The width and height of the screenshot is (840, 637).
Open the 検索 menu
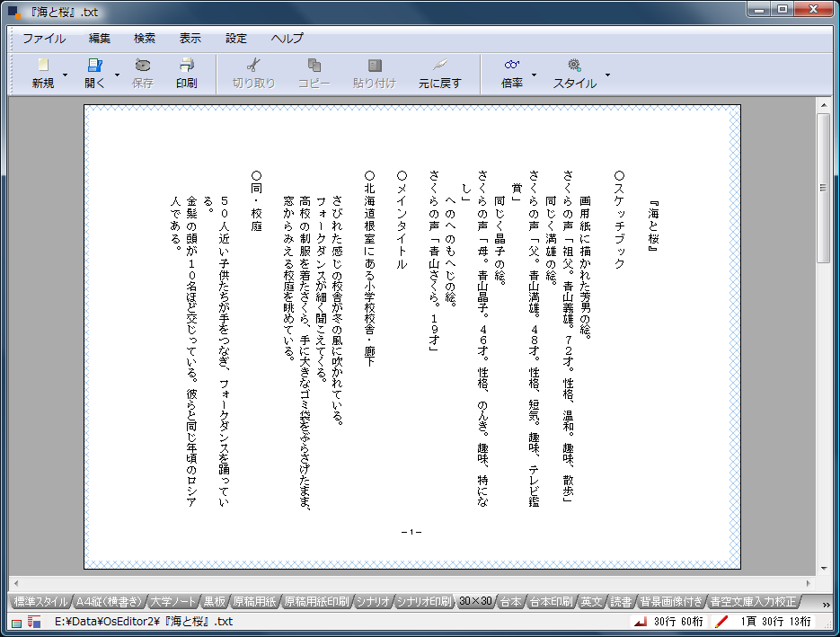click(x=145, y=39)
